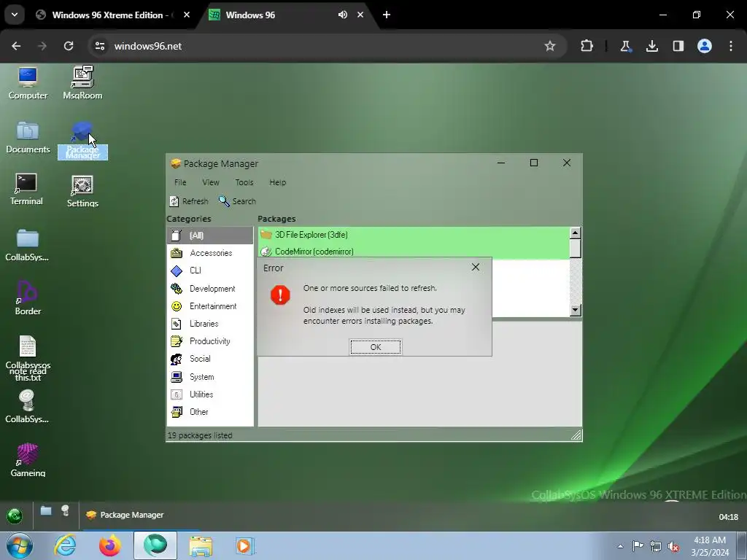Viewport: 747px width, 560px height.
Task: Select the Accessories category
Action: coord(210,253)
